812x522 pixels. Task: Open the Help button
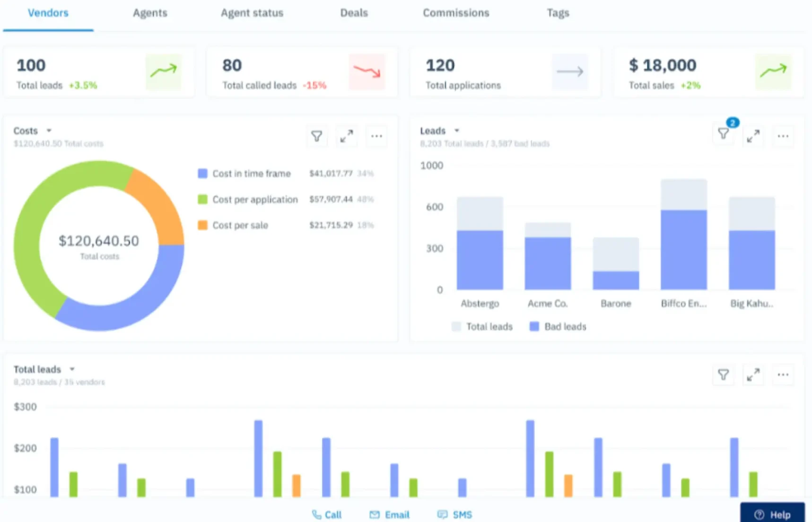772,513
